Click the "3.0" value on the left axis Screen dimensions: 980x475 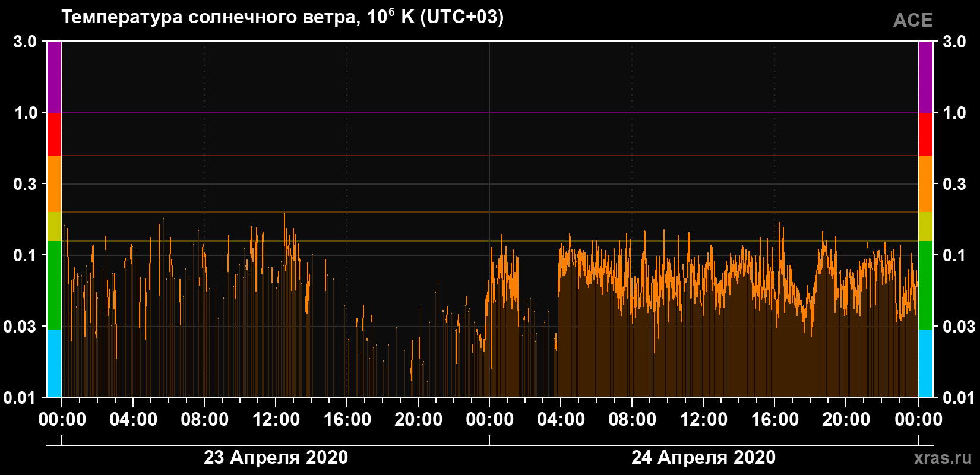[x=25, y=42]
